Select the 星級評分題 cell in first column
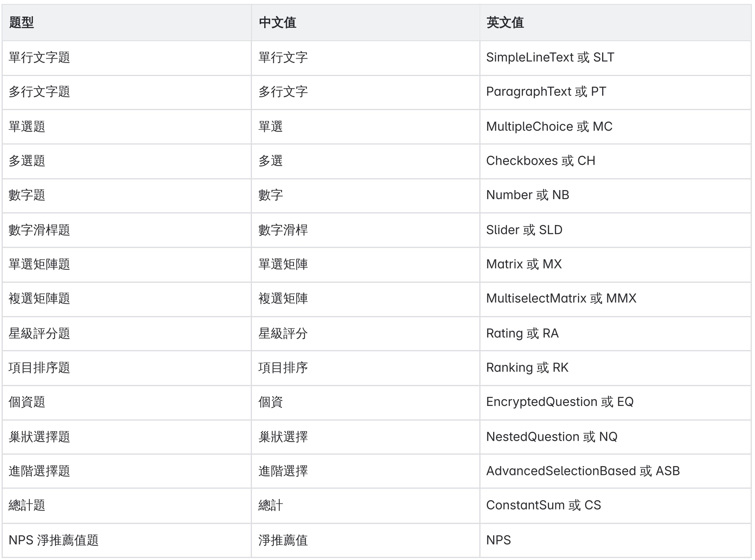 point(39,333)
